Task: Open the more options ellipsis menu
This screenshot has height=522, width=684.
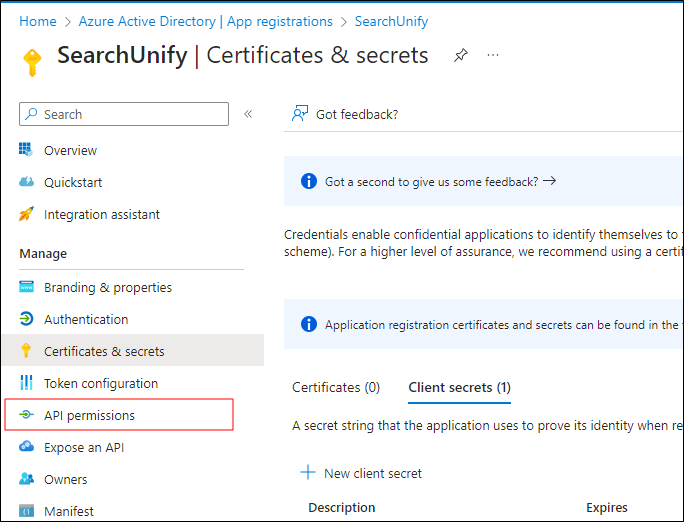Action: click(493, 55)
